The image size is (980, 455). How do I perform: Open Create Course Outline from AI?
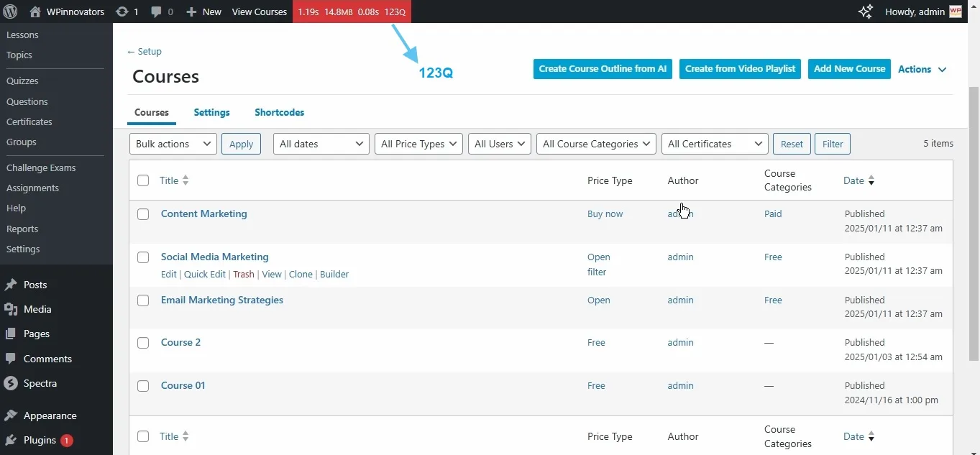(x=603, y=69)
